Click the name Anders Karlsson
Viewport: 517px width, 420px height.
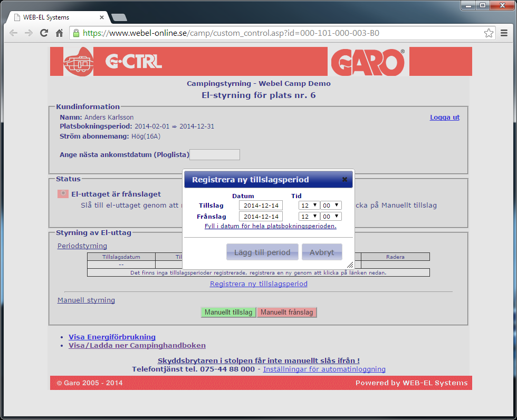109,118
